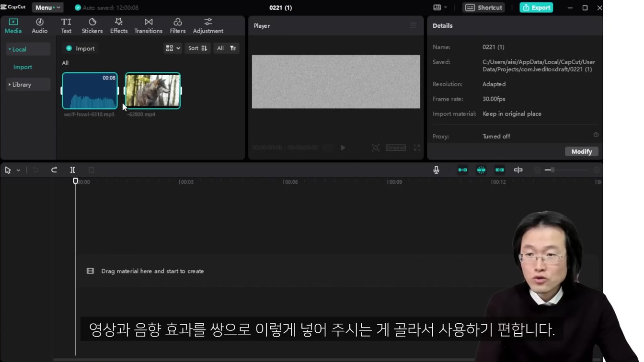Open the Transitions tab
Image resolution: width=644 pixels, height=362 pixels.
149,26
